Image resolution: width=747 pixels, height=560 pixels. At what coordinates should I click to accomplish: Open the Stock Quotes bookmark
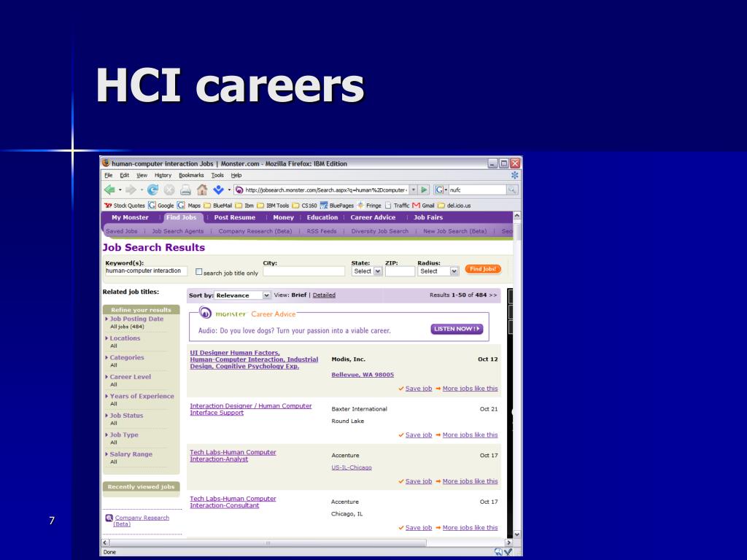pyautogui.click(x=124, y=206)
